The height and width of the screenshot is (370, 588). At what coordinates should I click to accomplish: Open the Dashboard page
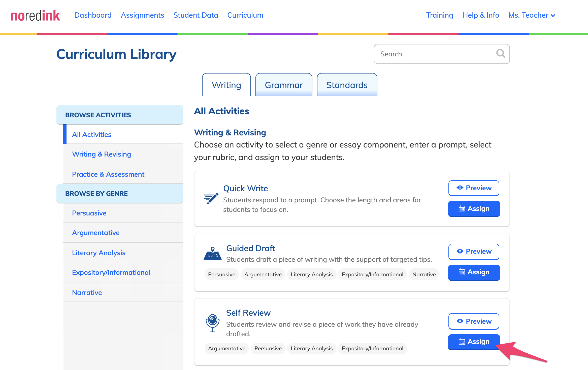tap(93, 15)
